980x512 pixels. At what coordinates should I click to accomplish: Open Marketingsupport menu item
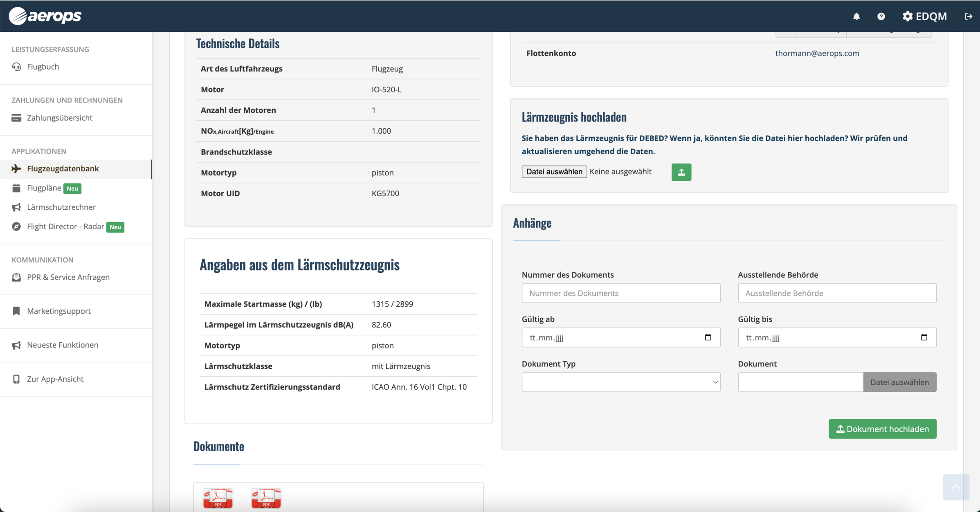pyautogui.click(x=59, y=311)
